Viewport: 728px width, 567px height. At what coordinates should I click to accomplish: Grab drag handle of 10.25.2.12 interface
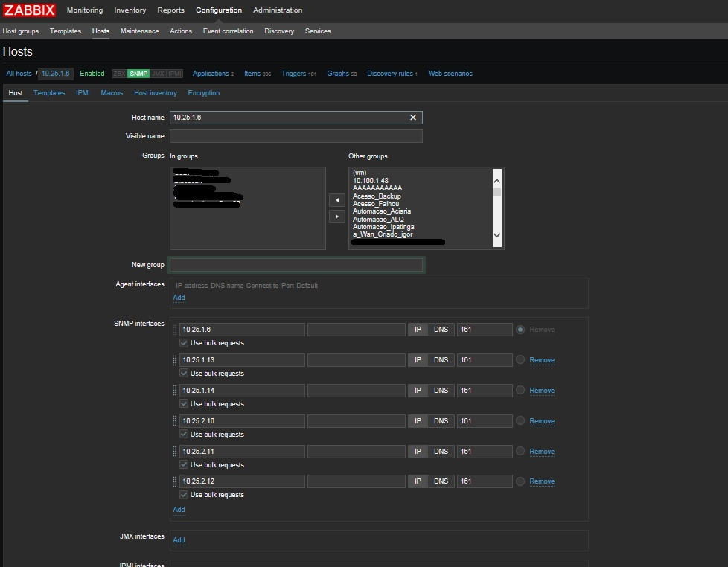point(175,481)
